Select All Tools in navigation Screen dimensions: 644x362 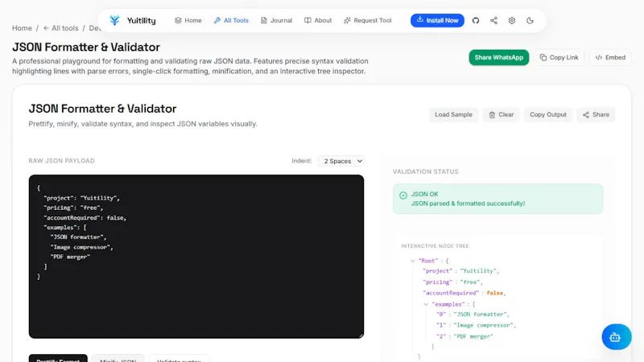(231, 21)
